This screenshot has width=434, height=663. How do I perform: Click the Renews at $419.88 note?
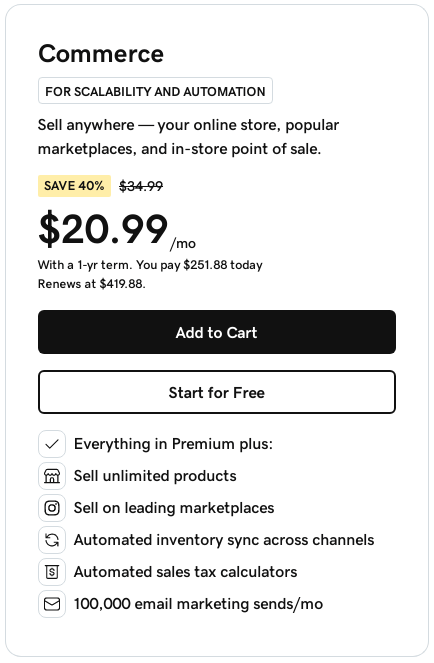[91, 284]
